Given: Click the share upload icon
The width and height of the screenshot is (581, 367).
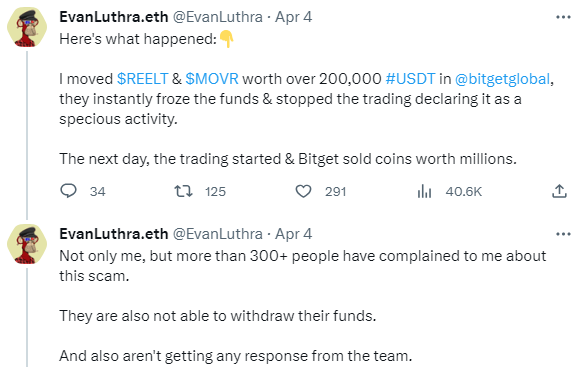Looking at the screenshot, I should tap(559, 191).
